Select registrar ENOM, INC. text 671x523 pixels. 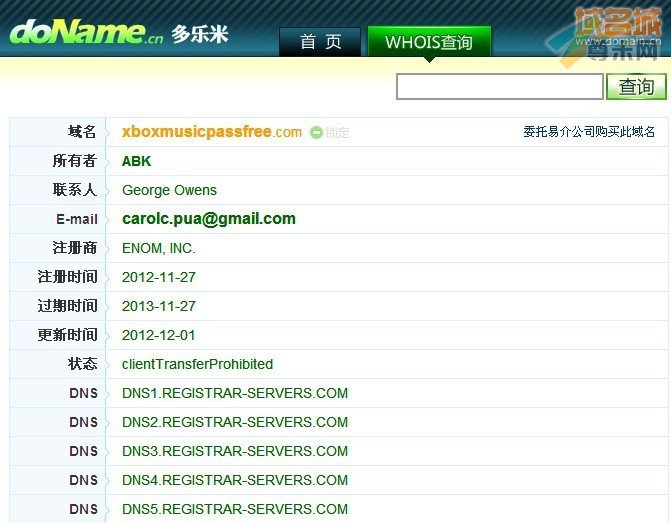pos(159,248)
